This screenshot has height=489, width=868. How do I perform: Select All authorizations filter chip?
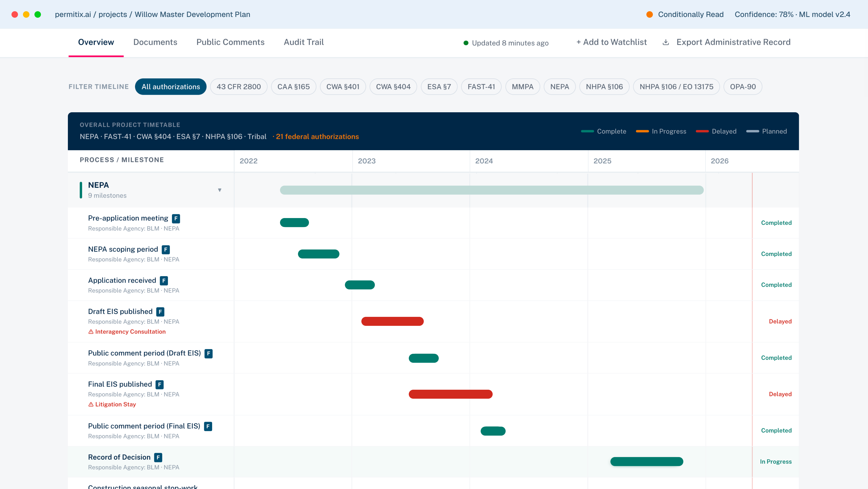(171, 87)
